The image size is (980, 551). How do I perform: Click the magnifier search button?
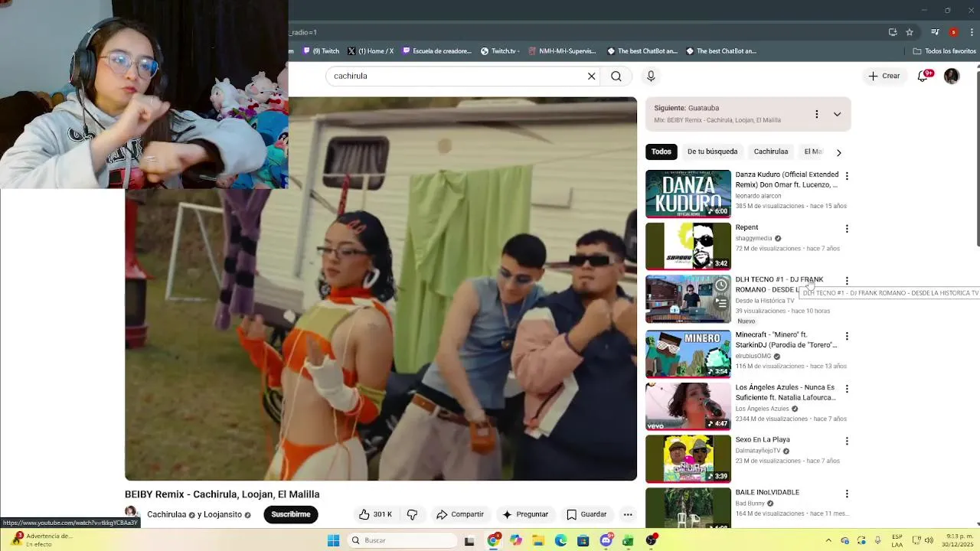click(616, 76)
